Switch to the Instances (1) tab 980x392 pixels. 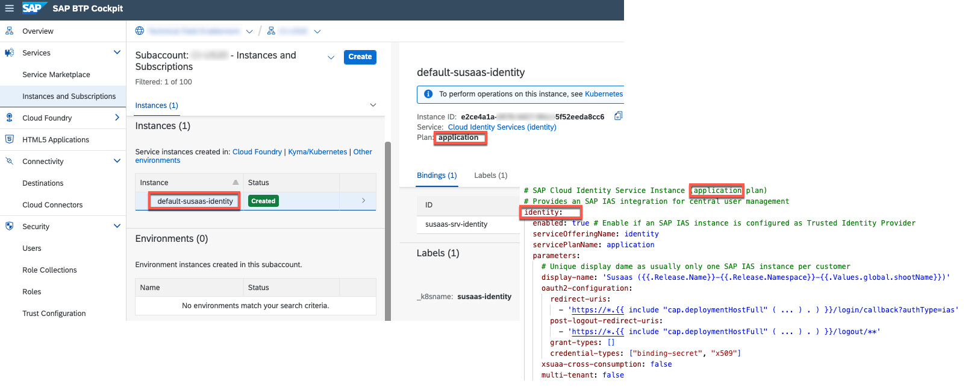point(157,106)
